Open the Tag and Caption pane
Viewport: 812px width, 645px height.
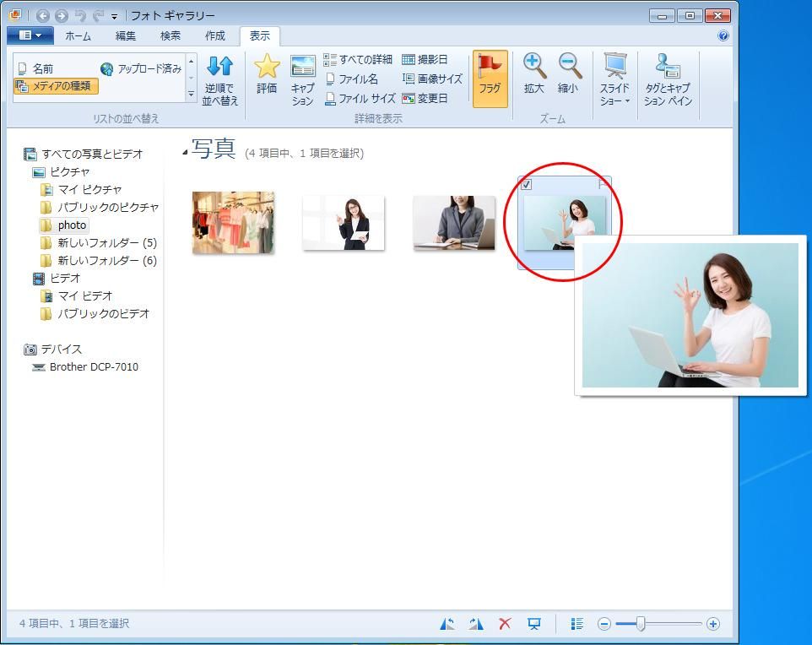pos(667,80)
